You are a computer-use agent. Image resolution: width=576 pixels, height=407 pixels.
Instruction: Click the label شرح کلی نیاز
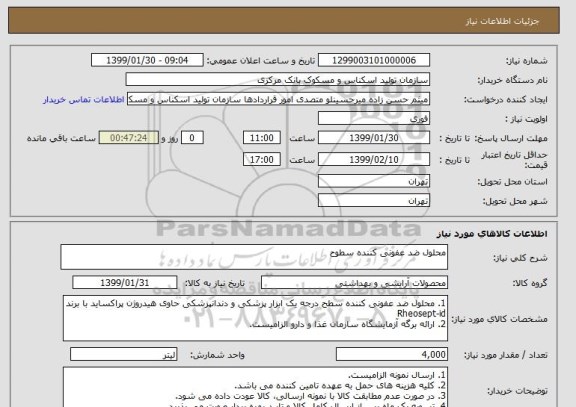pos(520,258)
